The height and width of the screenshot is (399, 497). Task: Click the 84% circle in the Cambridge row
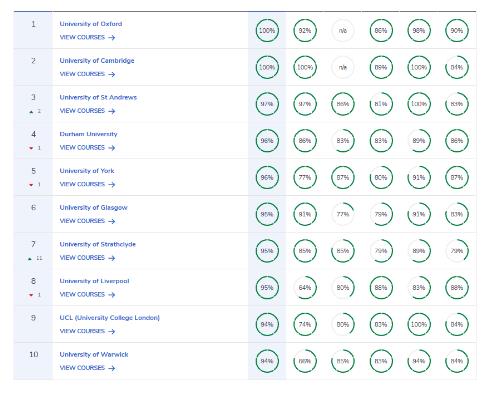(x=457, y=67)
